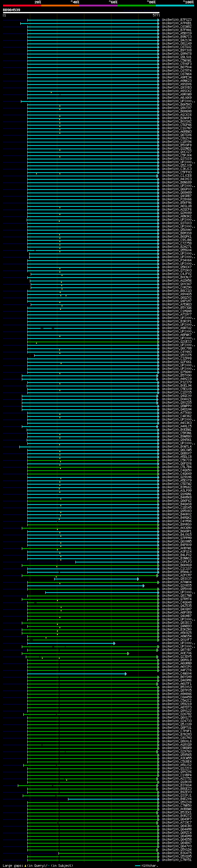Click the UniRef100_Q4Z535 label

[177, 606]
